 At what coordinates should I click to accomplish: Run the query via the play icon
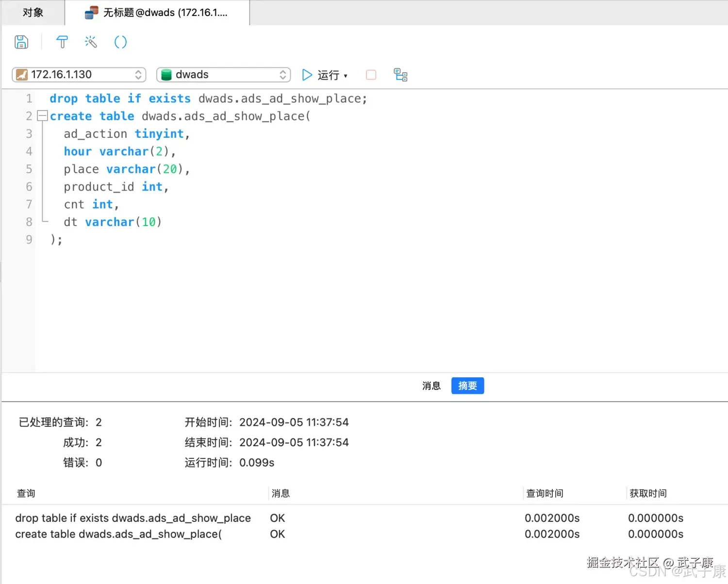(x=307, y=75)
